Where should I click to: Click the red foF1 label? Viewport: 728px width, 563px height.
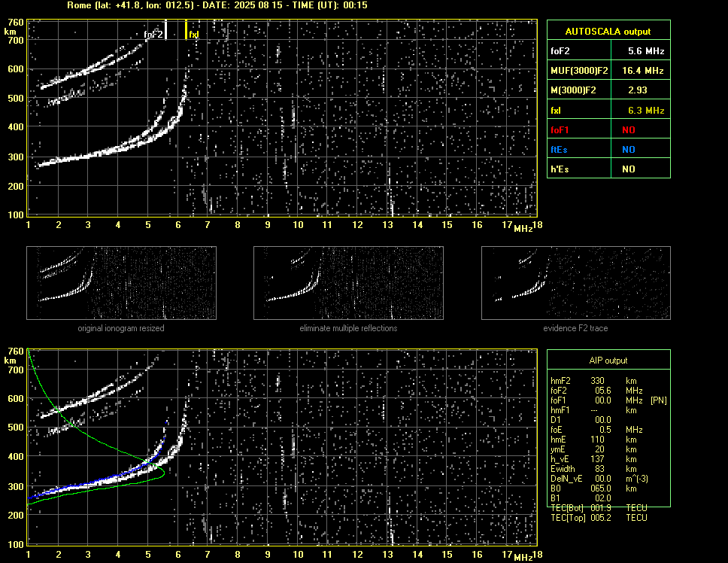[x=560, y=130]
